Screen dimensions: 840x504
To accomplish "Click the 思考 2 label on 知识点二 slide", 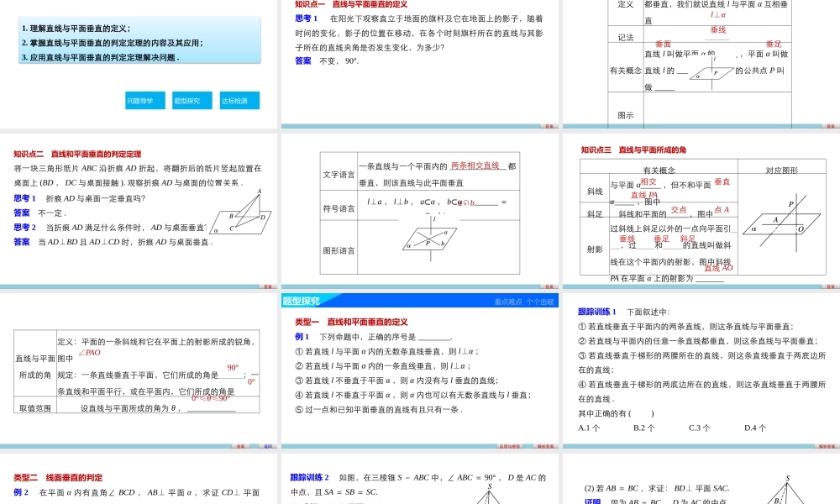I will pos(24,228).
